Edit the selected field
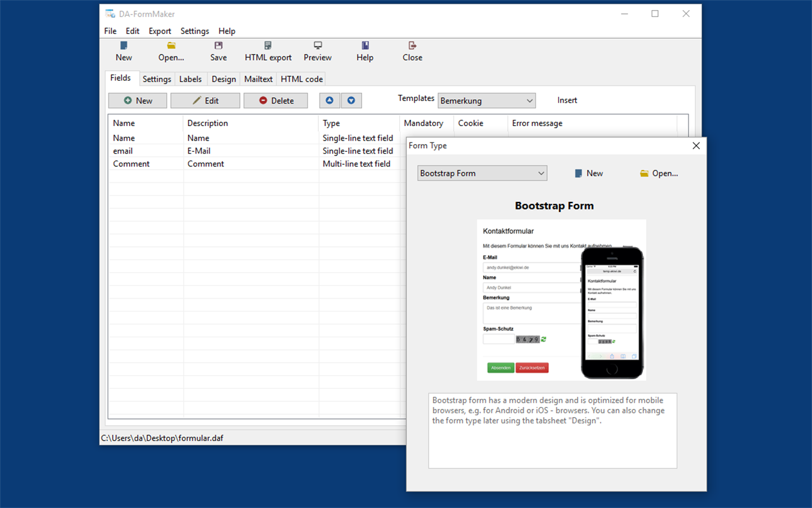The width and height of the screenshot is (812, 508). (x=206, y=100)
